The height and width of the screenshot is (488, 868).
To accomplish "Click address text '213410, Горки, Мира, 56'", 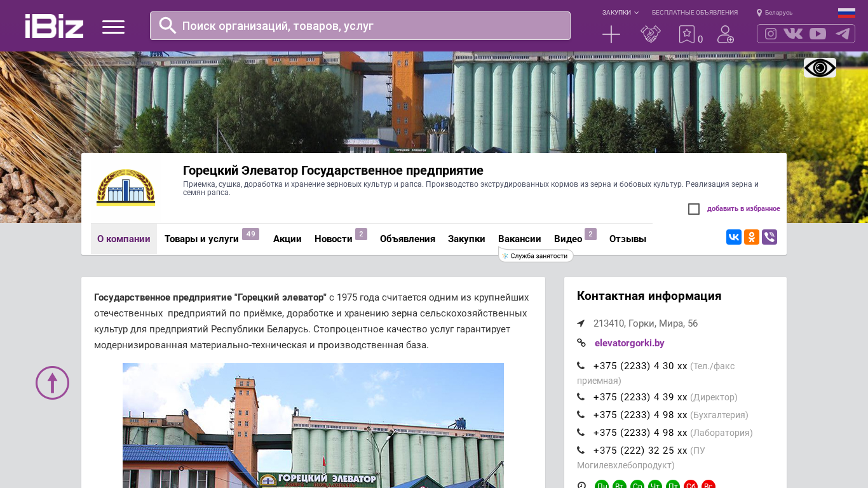I will (x=646, y=323).
